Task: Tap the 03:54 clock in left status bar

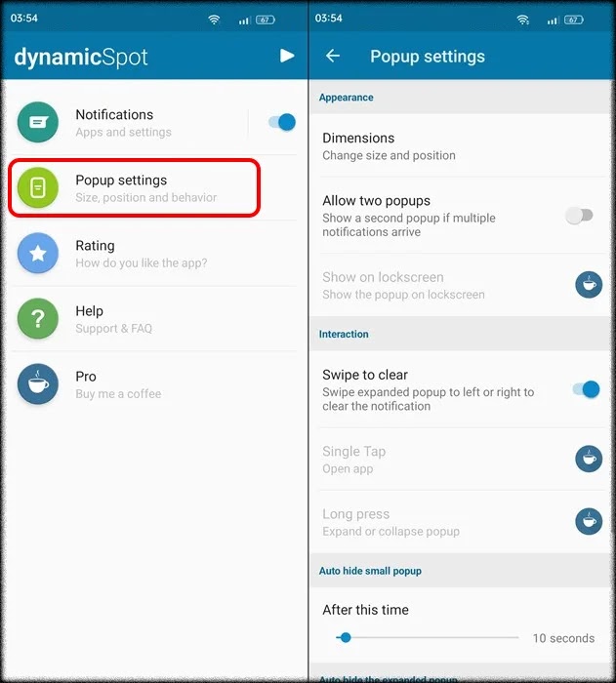Action: tap(24, 19)
